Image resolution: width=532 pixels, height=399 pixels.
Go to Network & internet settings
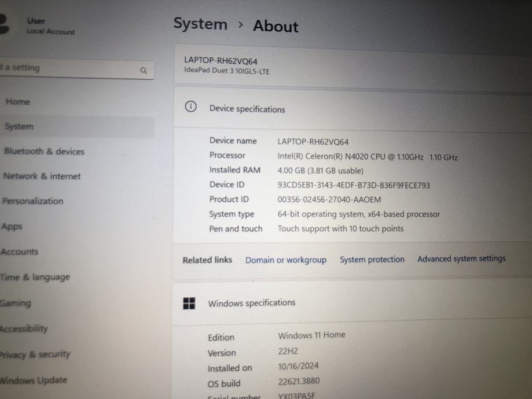point(42,176)
